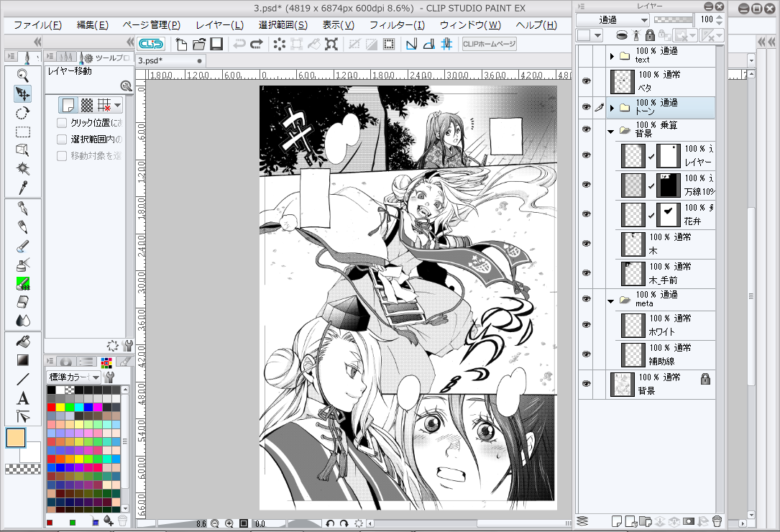Click the layer Lock padlock icon
Screen dimensions: 780x532
(650, 35)
